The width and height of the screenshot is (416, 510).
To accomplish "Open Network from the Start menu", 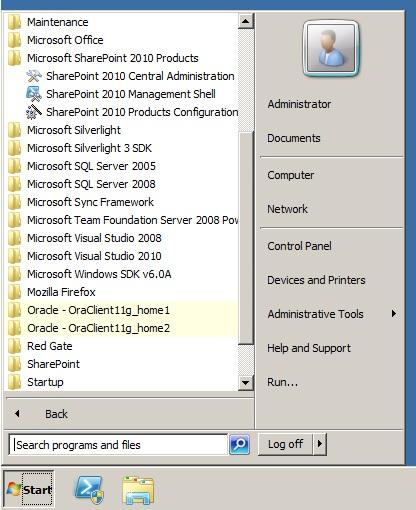I will click(x=287, y=209).
